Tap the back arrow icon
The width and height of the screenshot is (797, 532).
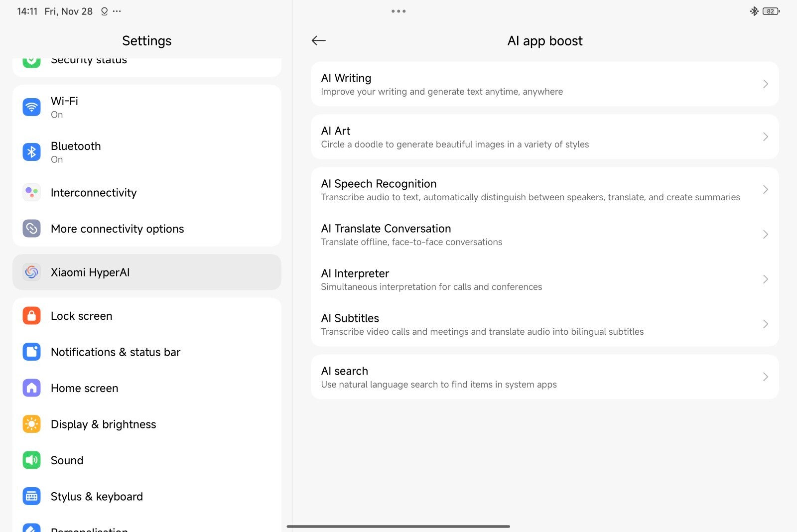[x=319, y=40]
